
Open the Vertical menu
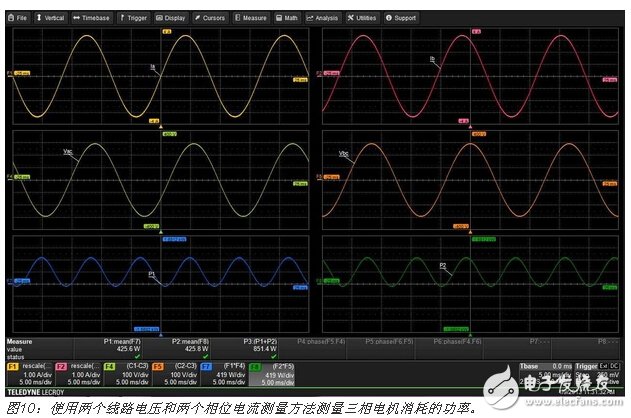(x=51, y=17)
